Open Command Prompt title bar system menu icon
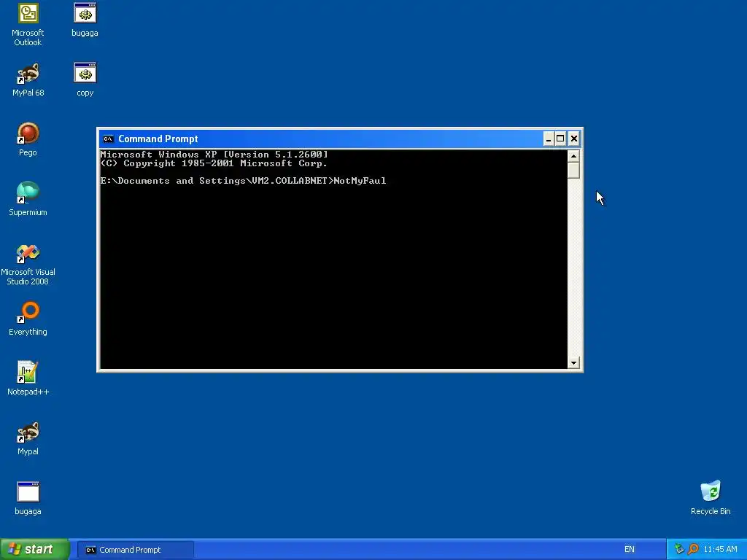Screen dimensions: 747x560 click(108, 139)
